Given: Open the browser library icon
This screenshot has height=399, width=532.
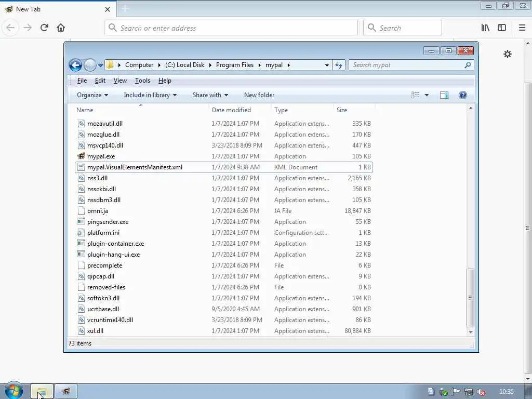Looking at the screenshot, I should click(x=485, y=28).
